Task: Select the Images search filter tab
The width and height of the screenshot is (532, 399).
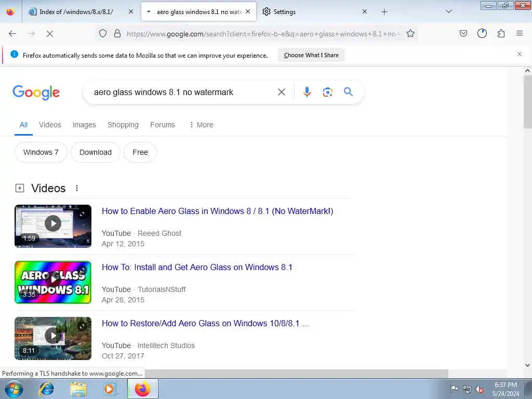Action: click(x=84, y=125)
